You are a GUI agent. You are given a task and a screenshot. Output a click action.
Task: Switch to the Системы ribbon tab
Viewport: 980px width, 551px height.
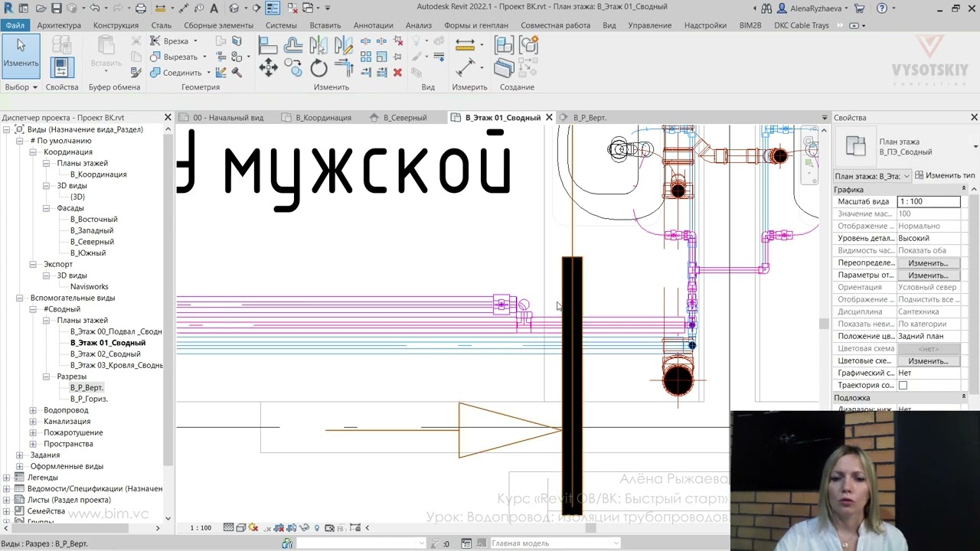281,25
